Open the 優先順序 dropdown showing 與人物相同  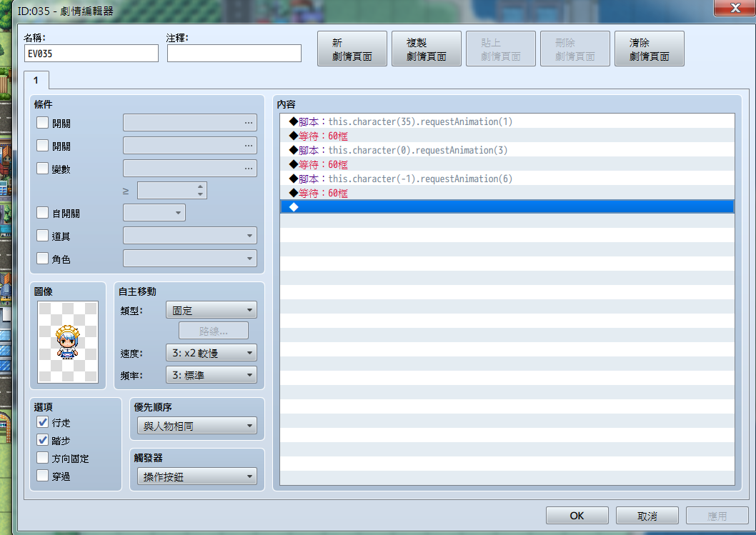click(x=197, y=426)
